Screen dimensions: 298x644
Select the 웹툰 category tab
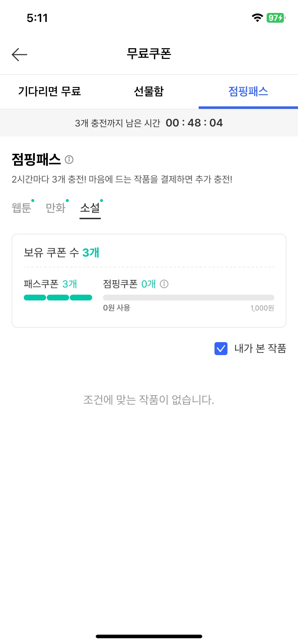click(x=22, y=208)
